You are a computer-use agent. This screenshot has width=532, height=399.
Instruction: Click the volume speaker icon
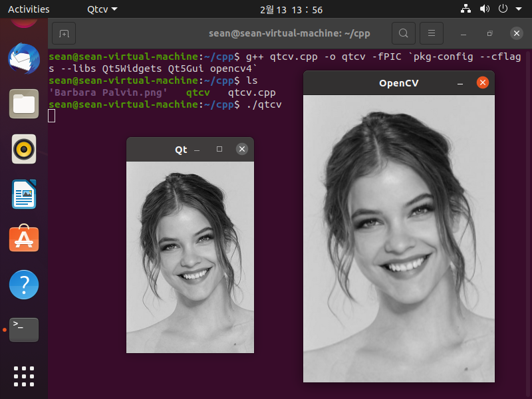[x=485, y=9]
